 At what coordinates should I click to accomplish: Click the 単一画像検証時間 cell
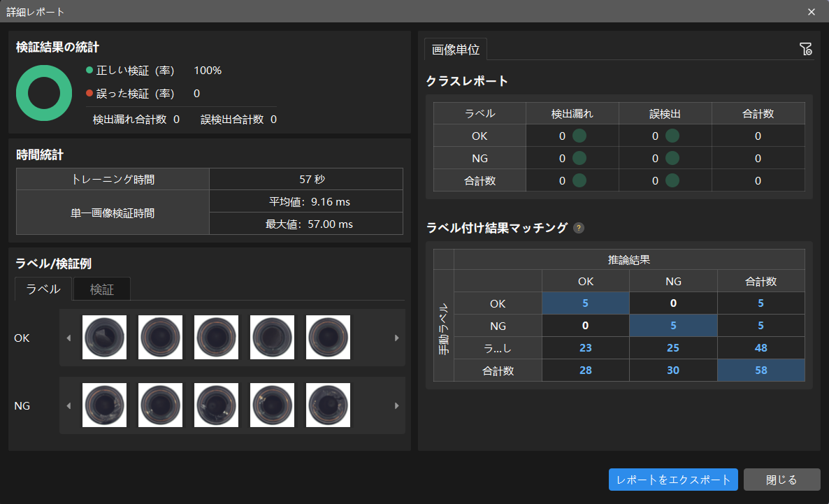point(113,213)
